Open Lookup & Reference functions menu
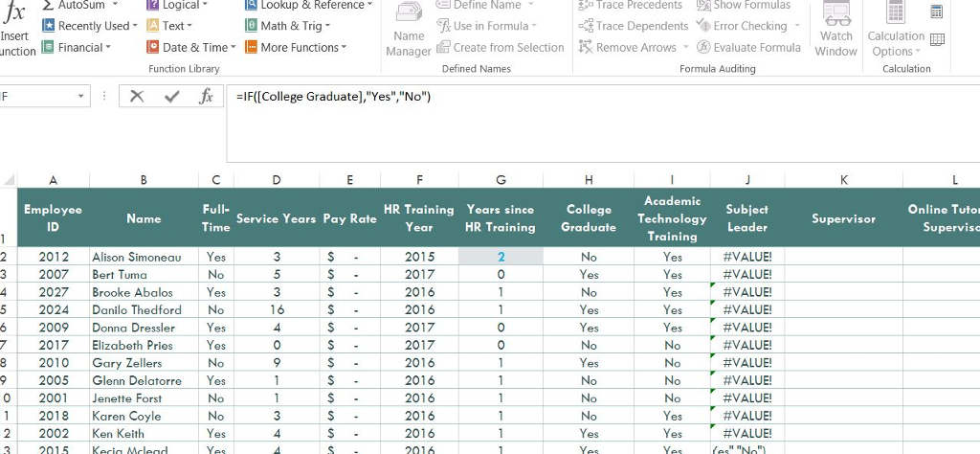The image size is (980, 454). pyautogui.click(x=309, y=5)
